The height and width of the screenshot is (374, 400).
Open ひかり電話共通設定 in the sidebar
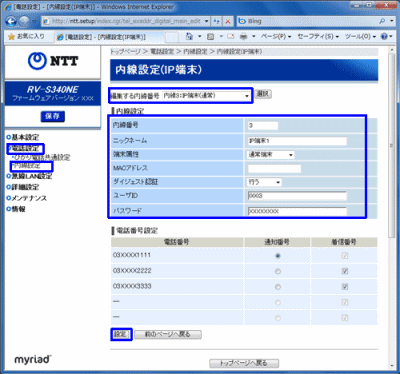coord(42,157)
